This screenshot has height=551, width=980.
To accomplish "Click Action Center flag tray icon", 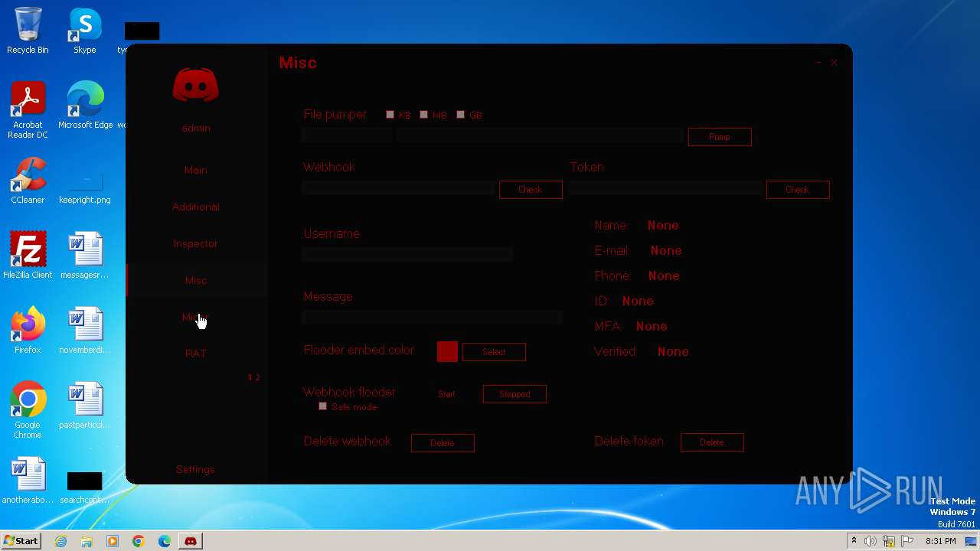I will click(907, 541).
